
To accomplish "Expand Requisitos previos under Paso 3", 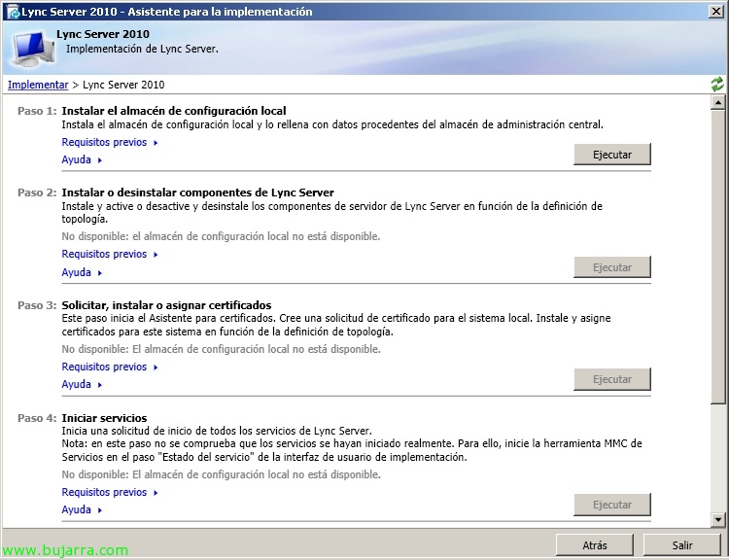I will [110, 367].
